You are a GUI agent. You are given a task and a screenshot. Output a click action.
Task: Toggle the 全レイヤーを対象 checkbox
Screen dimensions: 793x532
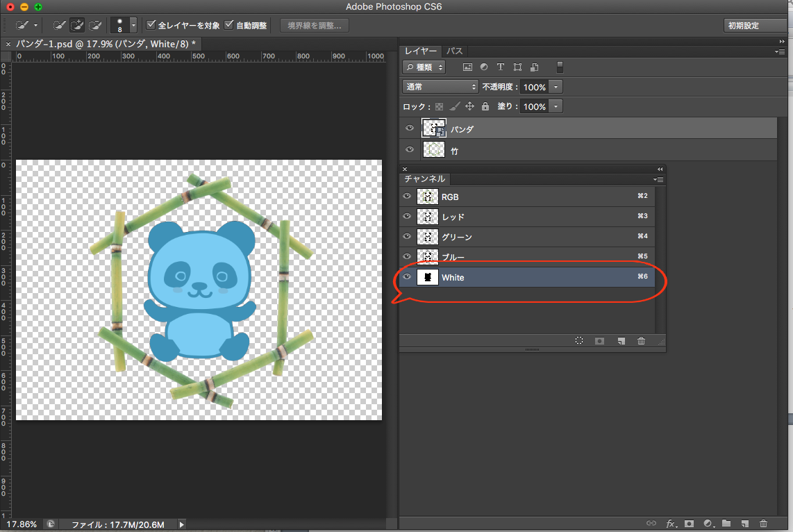(151, 26)
